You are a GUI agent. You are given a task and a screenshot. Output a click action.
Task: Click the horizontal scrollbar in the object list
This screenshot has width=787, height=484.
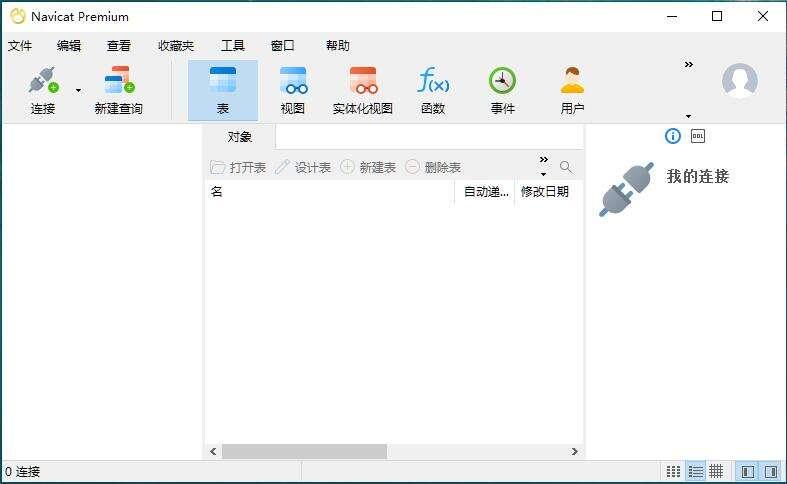pyautogui.click(x=304, y=452)
